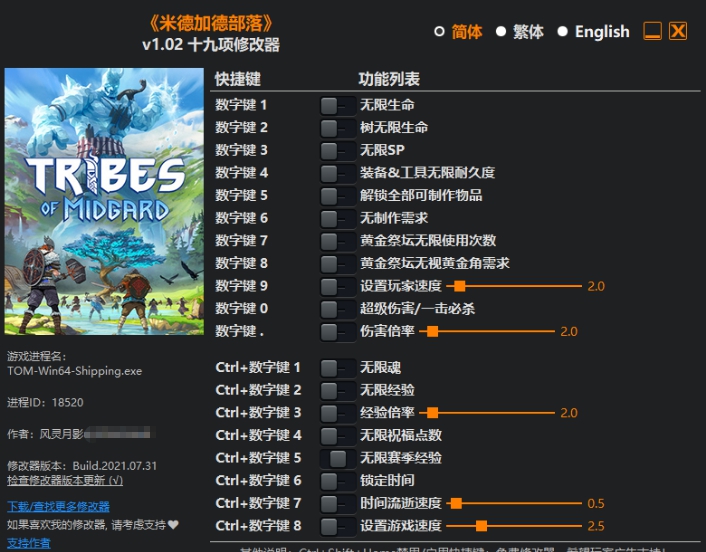The height and width of the screenshot is (552, 706).
Task: Click the 设置玩家速度 slider handle
Action: coord(459,286)
